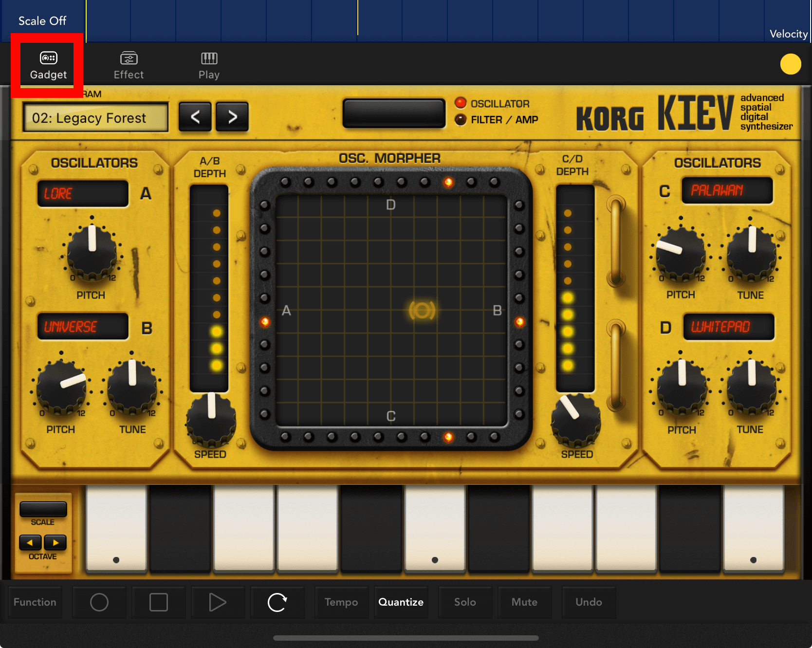Open oscillator A waveform LORE

[83, 194]
